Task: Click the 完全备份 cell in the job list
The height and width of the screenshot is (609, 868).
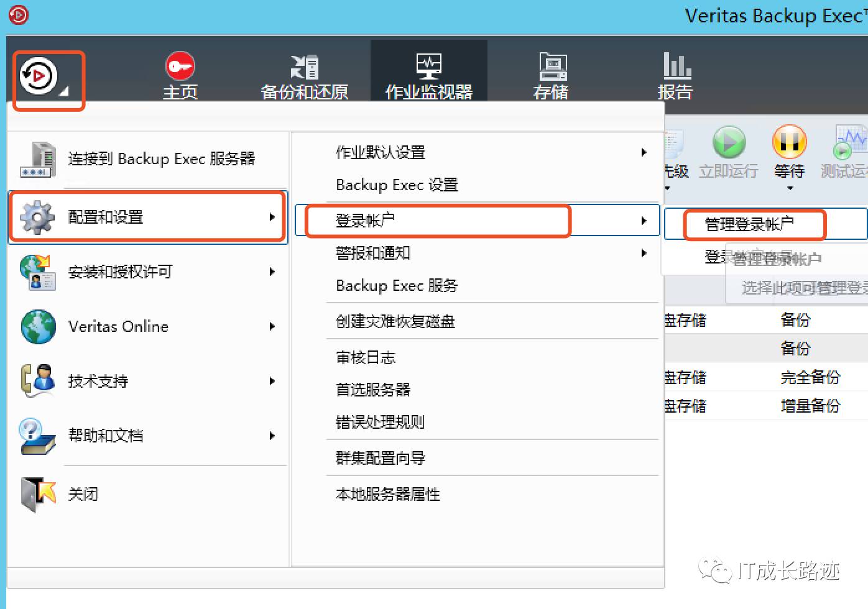Action: click(810, 377)
